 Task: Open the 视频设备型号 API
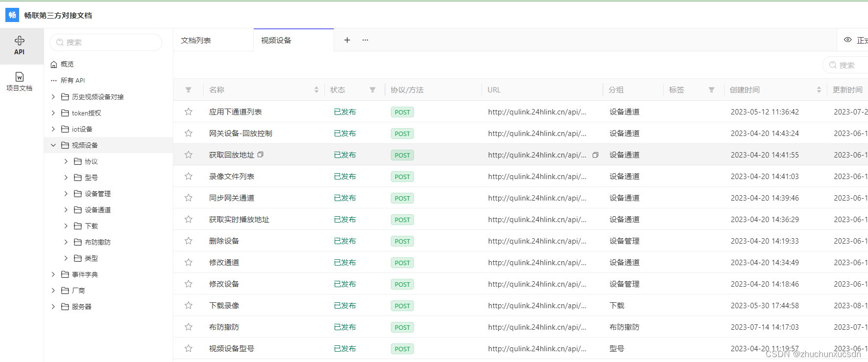coord(232,348)
